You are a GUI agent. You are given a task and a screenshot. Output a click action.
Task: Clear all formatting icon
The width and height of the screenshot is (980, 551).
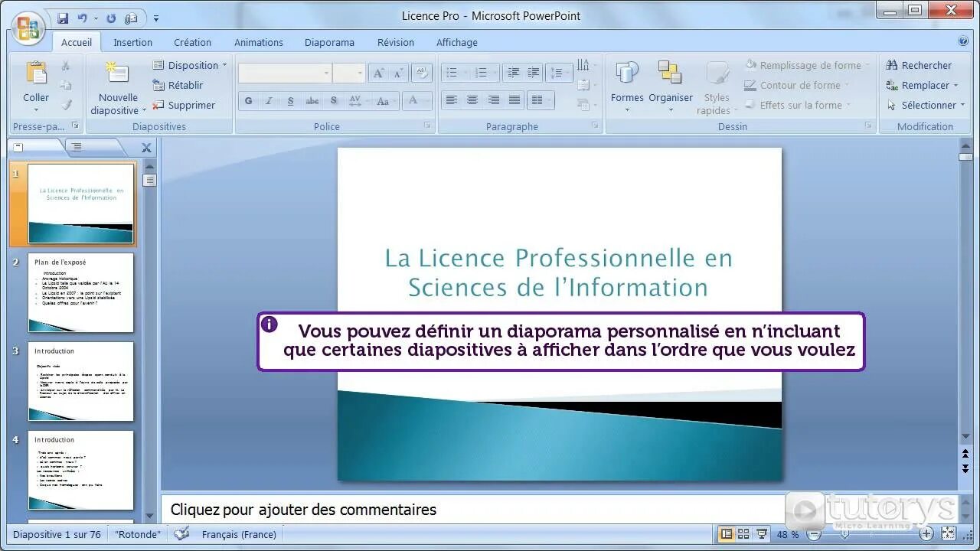421,73
